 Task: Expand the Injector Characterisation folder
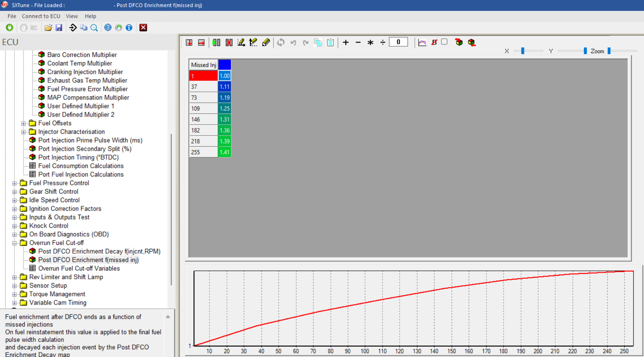[24, 132]
